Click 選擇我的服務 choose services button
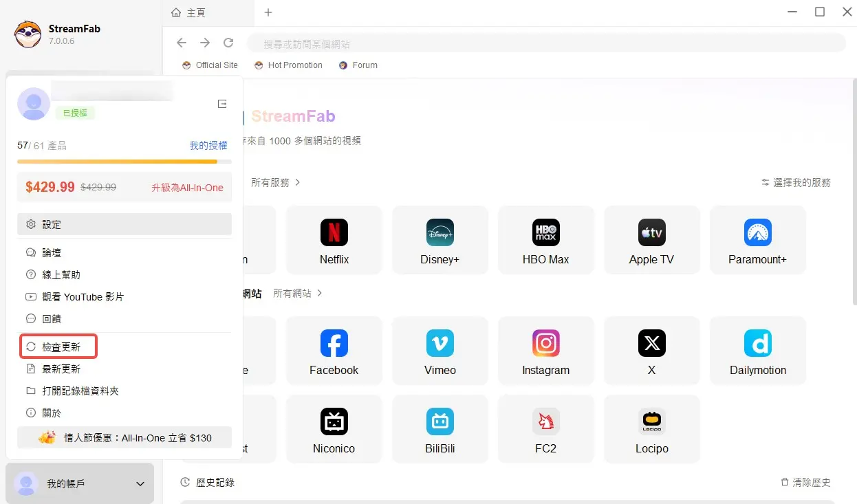 (x=796, y=182)
